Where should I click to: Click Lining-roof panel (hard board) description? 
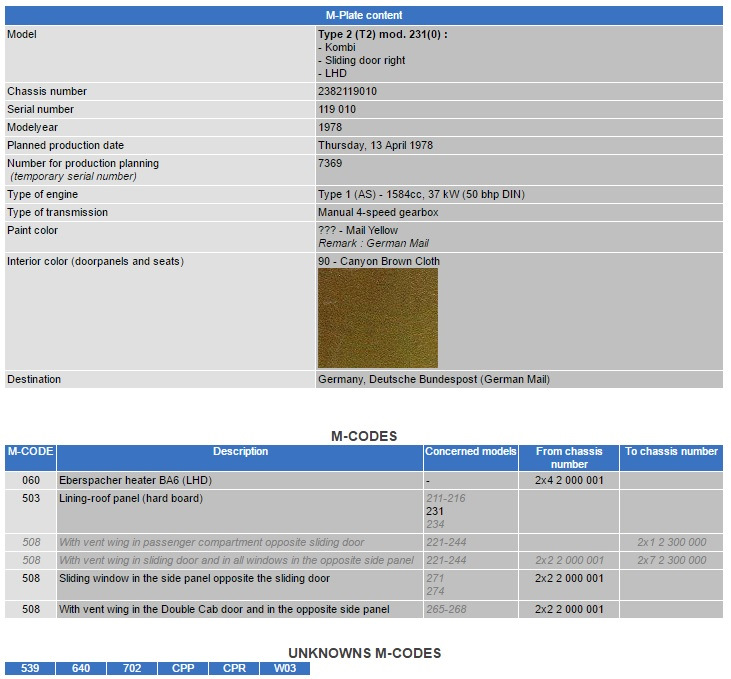131,499
